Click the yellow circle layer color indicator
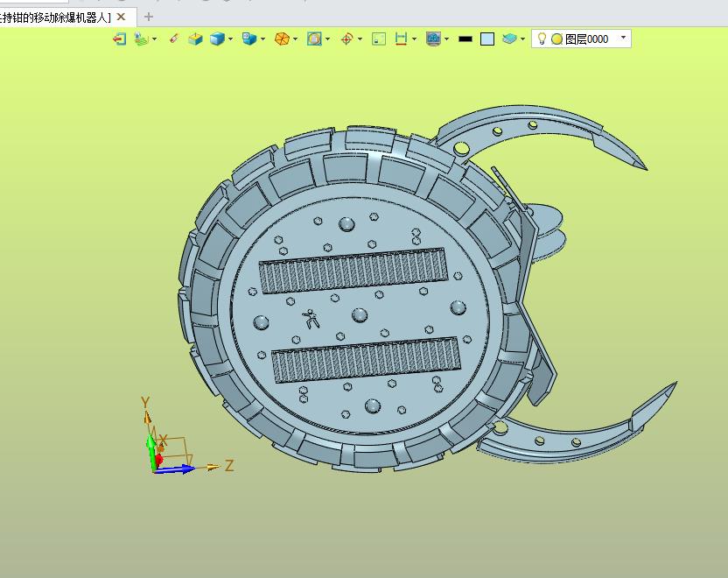728x578 pixels. [556, 39]
